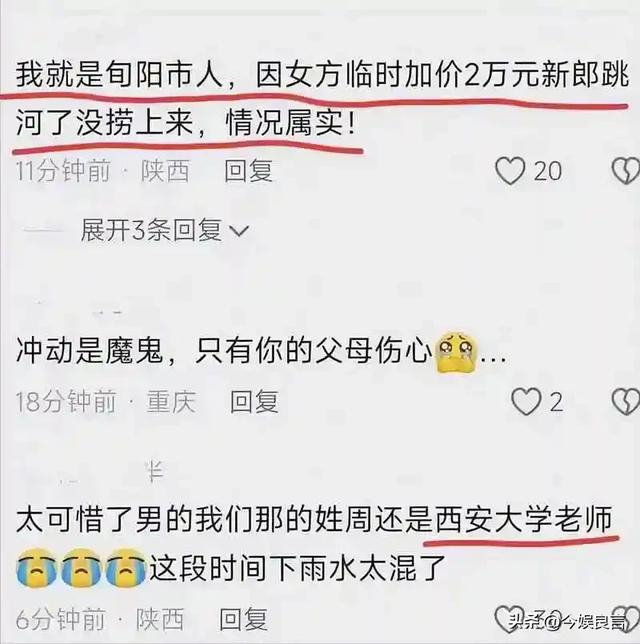Click the 头条 watermark at the bottom
Viewport: 640px width, 644px height.
click(567, 621)
